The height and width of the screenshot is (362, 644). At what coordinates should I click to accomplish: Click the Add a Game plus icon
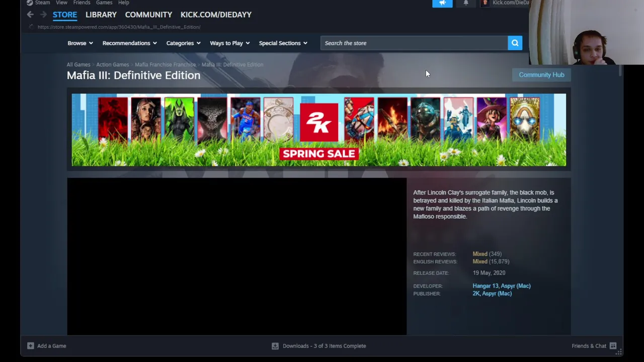[x=31, y=346]
